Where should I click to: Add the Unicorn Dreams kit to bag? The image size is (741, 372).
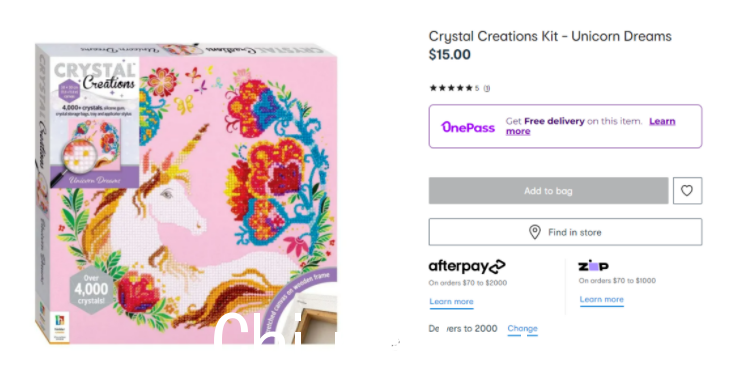[x=548, y=191]
